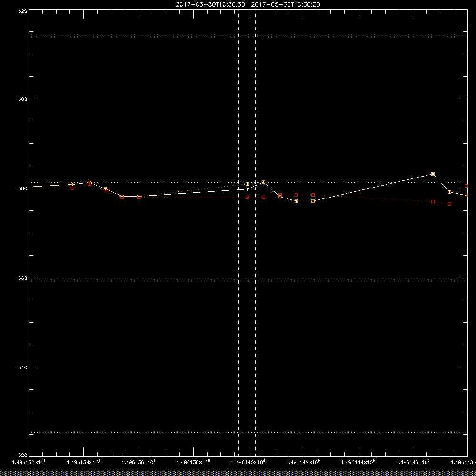Select the highest orange peak marker near 583

433,174
